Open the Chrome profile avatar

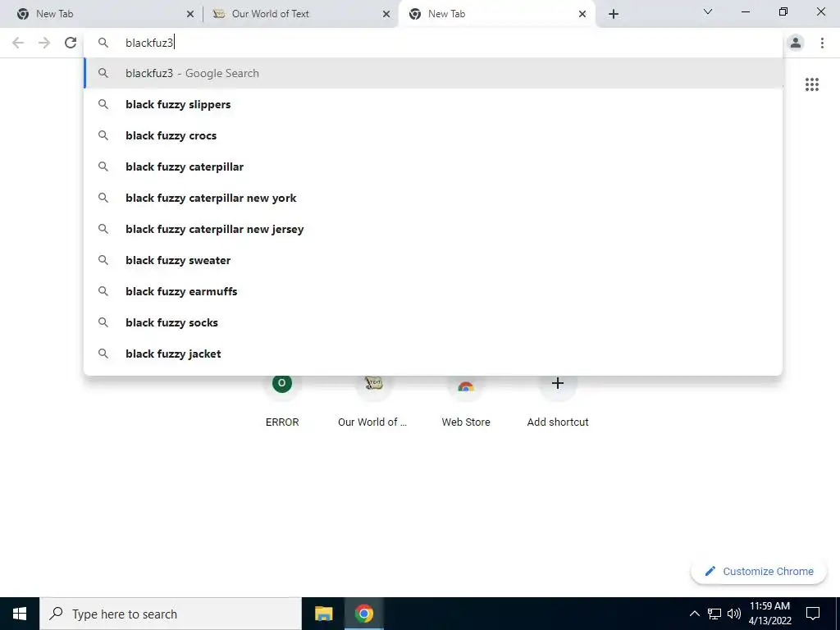[x=796, y=43]
